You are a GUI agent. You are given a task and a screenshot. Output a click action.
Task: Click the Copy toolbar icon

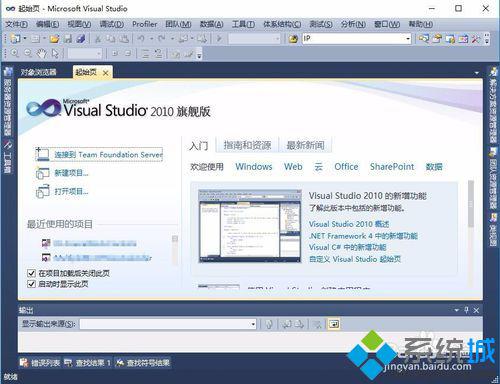pos(111,39)
